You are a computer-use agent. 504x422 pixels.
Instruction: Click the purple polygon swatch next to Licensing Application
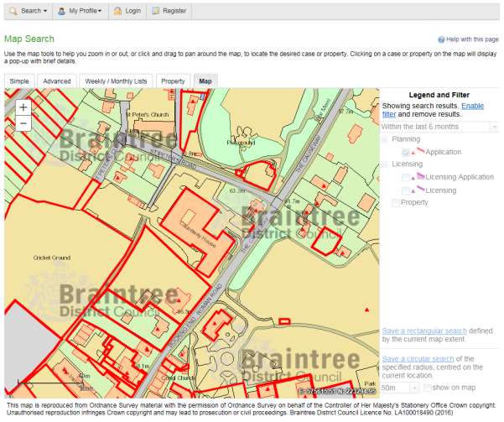(421, 175)
